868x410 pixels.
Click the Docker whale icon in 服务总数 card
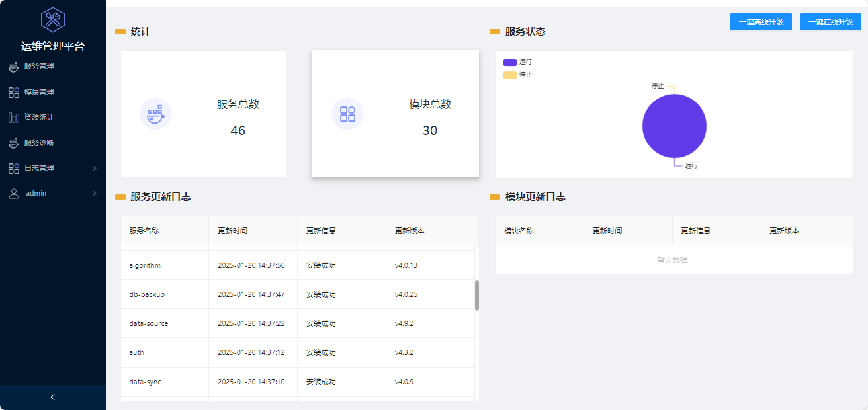155,114
